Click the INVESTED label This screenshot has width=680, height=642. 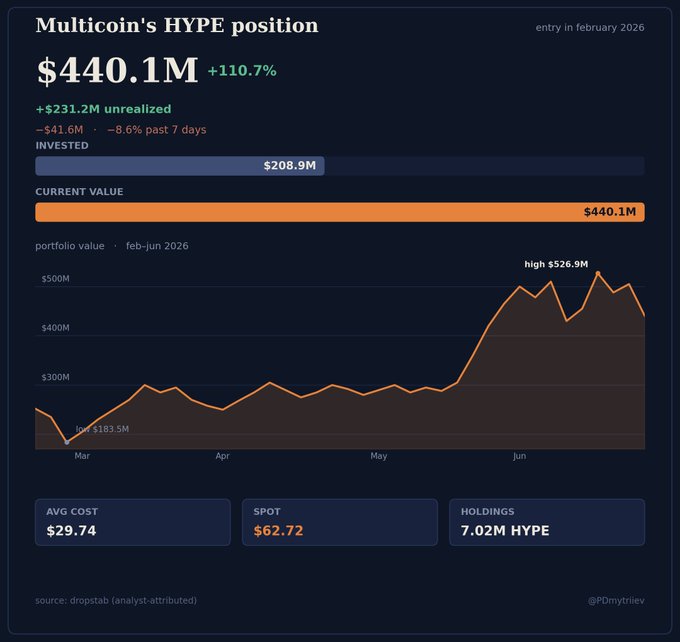(62, 145)
